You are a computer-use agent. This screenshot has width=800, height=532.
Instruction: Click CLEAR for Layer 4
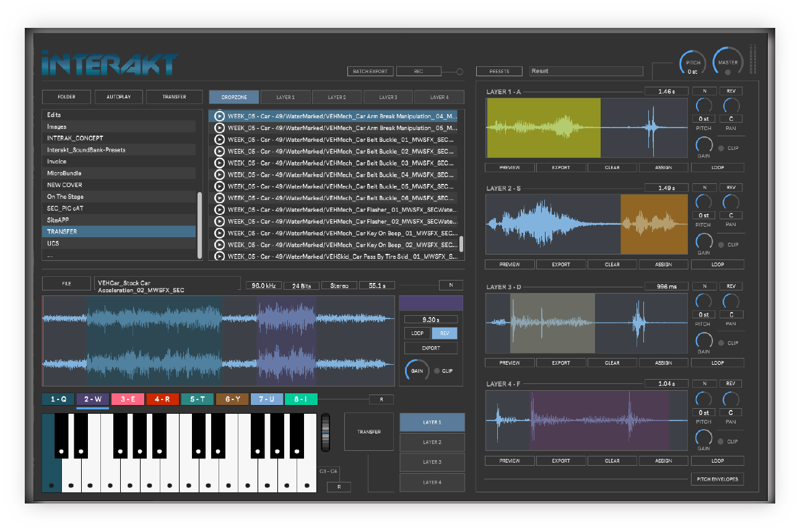[612, 461]
